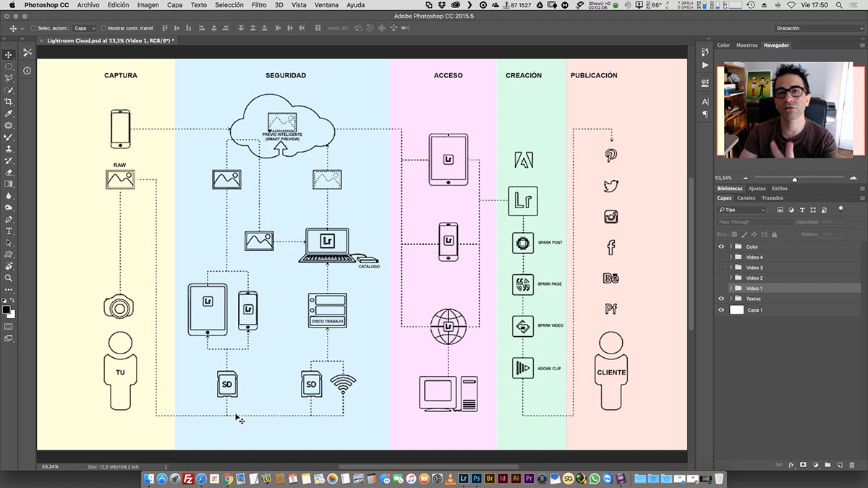Switch to the Trazados tab
The width and height of the screenshot is (868, 488).
(773, 198)
